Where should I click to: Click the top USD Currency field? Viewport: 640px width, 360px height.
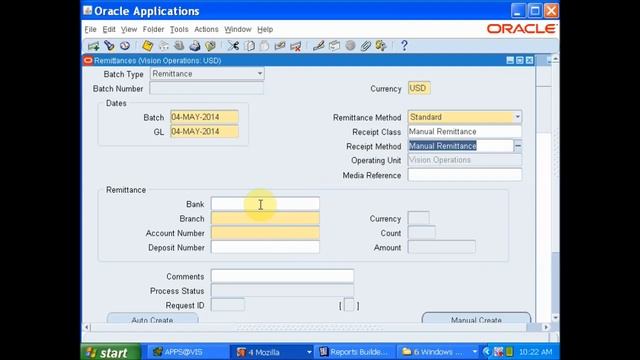click(419, 88)
